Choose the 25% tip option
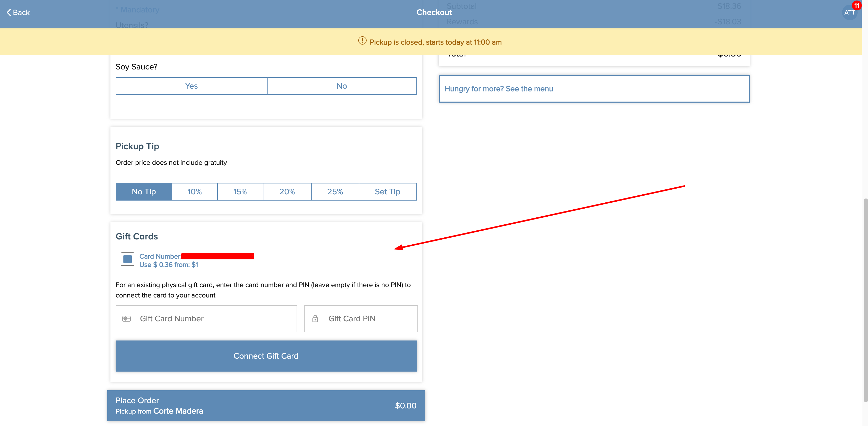Viewport: 868px width, 426px height. coord(335,191)
